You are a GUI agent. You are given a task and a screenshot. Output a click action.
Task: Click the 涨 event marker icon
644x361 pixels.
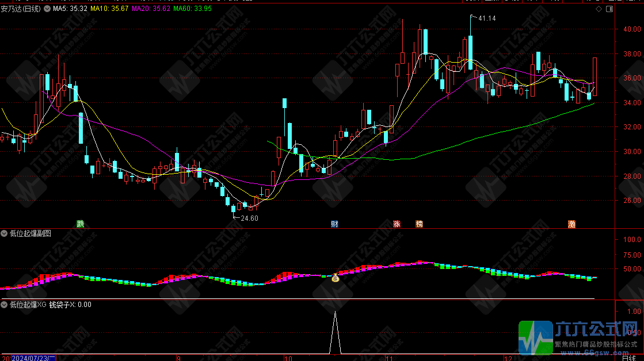click(x=397, y=224)
